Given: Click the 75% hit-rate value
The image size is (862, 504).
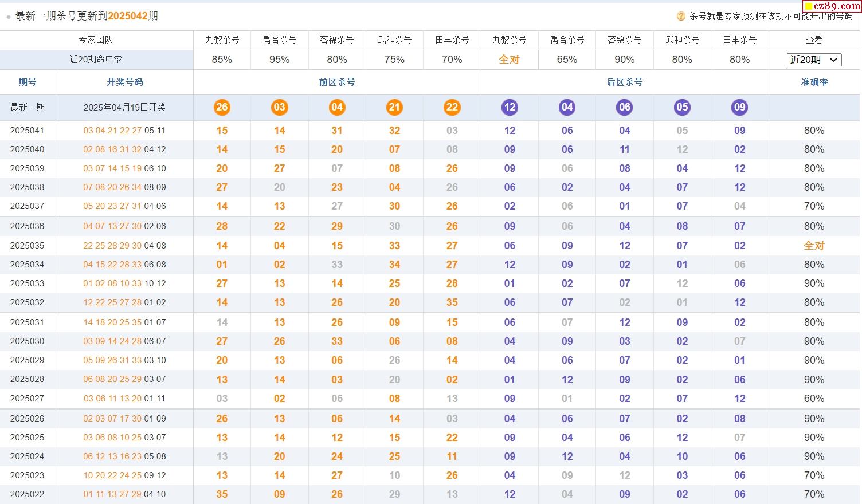Looking at the screenshot, I should tap(394, 60).
